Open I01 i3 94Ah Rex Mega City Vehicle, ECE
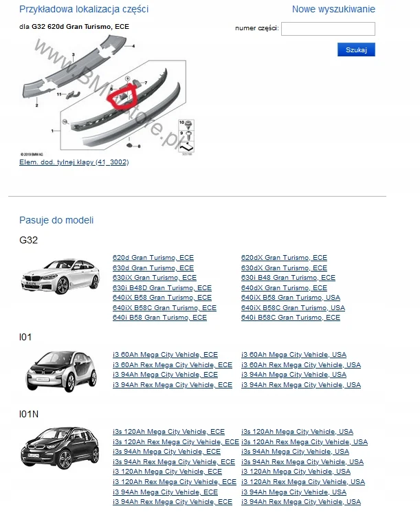Viewport: 420px width, 515px height. click(x=173, y=385)
